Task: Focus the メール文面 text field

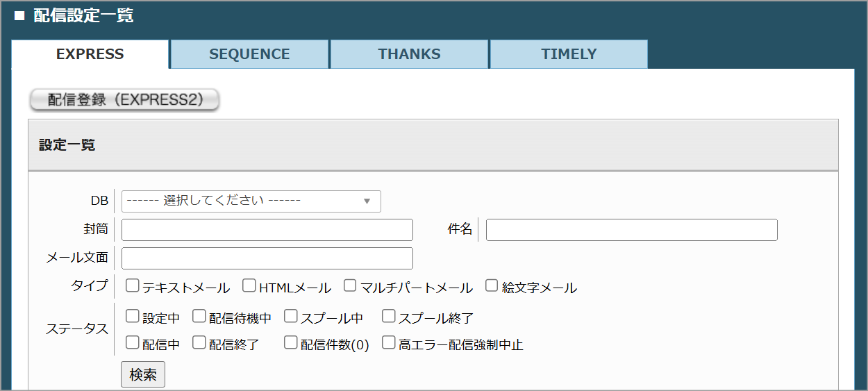Action: (267, 258)
